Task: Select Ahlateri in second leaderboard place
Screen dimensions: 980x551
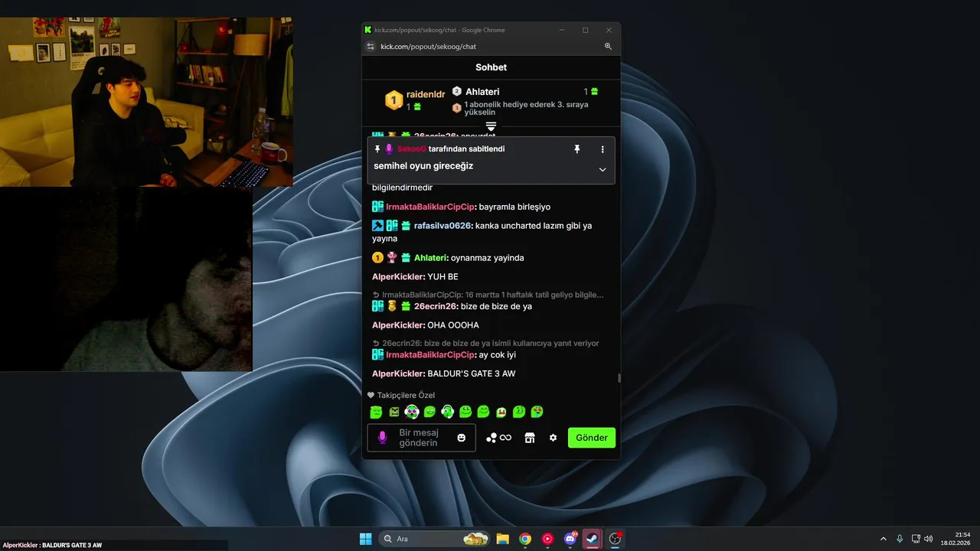Action: click(x=482, y=92)
